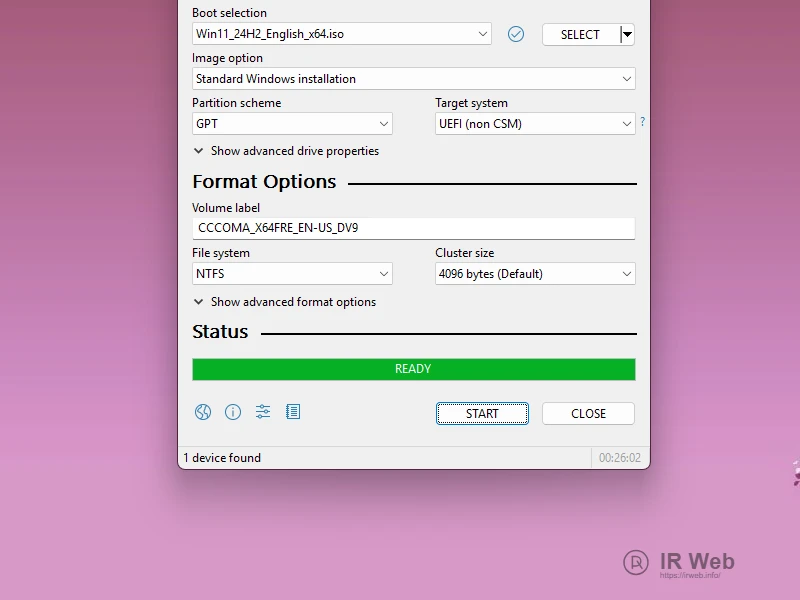This screenshot has height=600, width=800.
Task: Open the language globe icon
Action: click(203, 412)
